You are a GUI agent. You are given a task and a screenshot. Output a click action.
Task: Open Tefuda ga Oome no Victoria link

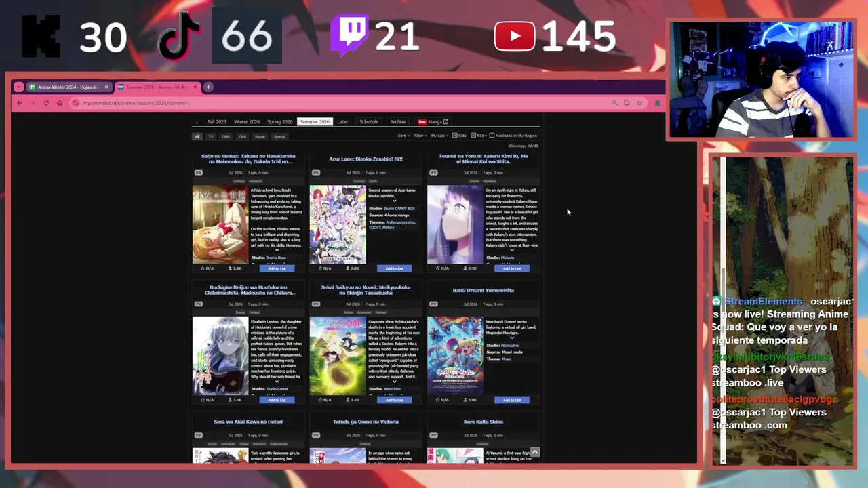coord(366,422)
